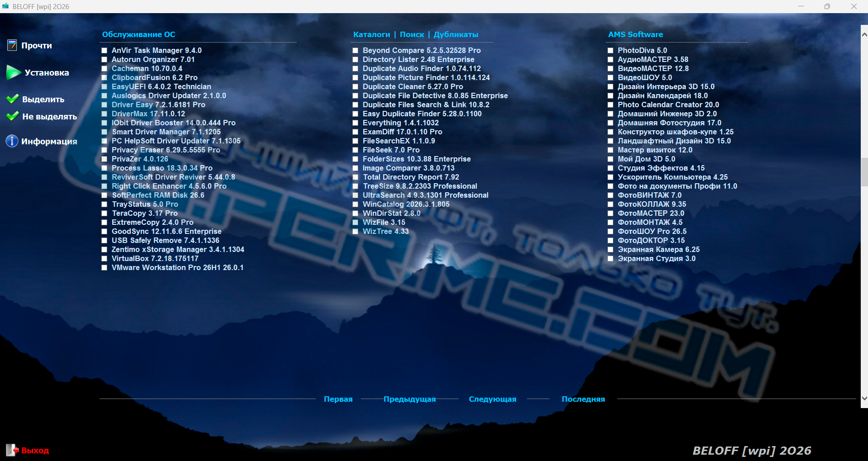
Task: Check the WizTree 4.33 checkbox
Action: (x=356, y=232)
